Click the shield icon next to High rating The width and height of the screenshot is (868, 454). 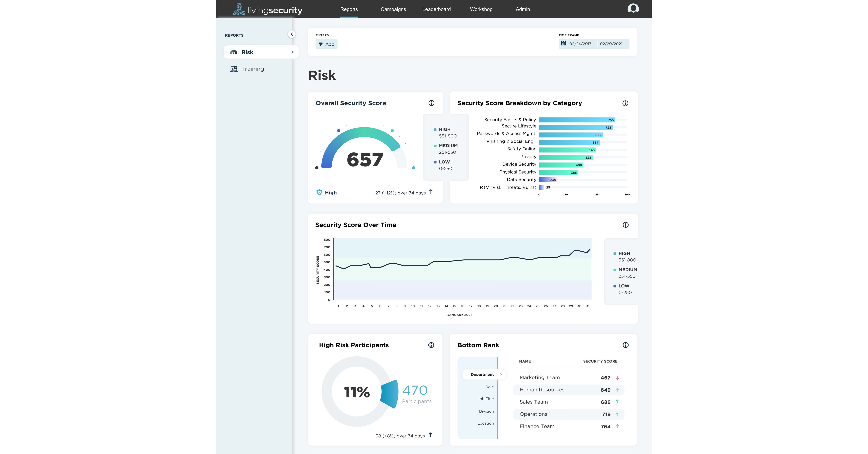[319, 193]
